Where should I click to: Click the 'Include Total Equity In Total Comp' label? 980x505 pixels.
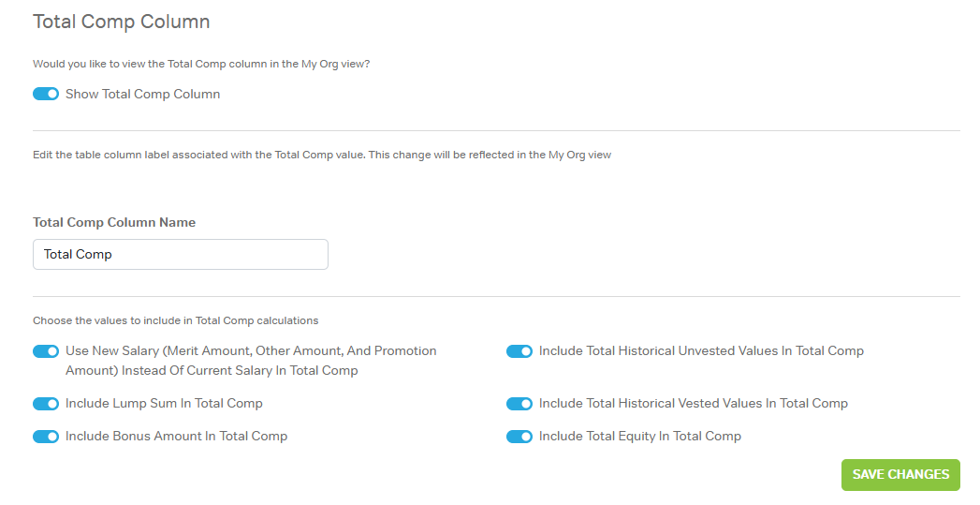[639, 437]
